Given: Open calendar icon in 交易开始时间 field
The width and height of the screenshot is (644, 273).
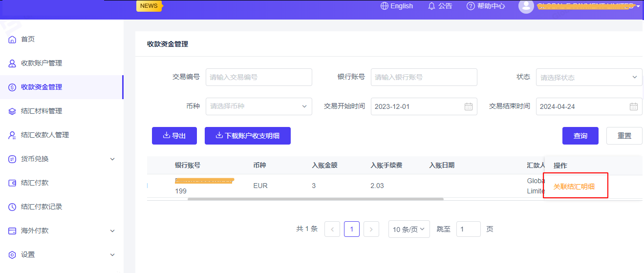Looking at the screenshot, I should click(468, 106).
